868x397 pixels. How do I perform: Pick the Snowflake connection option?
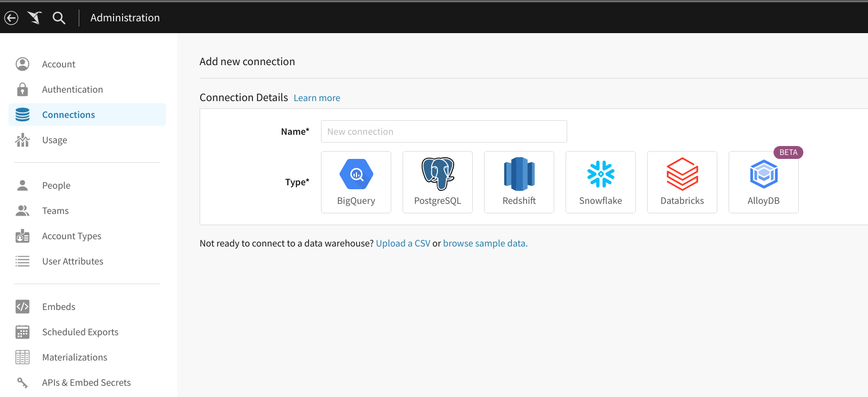pos(600,181)
